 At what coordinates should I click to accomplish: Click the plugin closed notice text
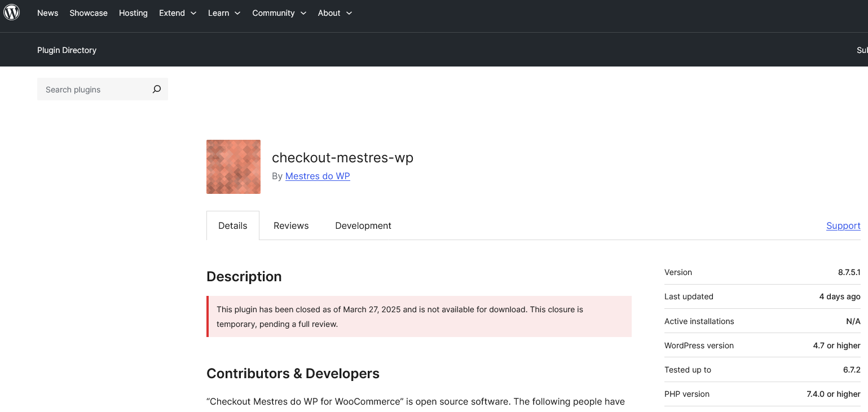click(x=400, y=317)
